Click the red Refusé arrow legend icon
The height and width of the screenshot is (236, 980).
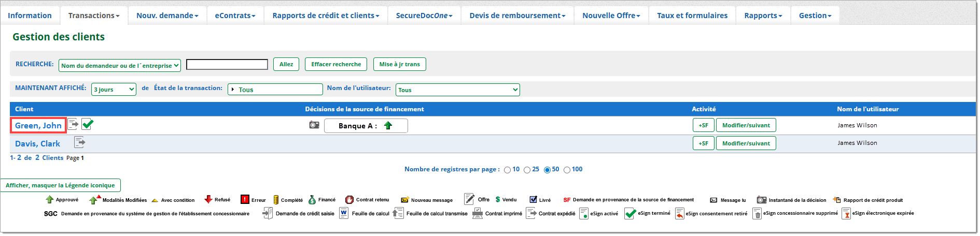208,200
